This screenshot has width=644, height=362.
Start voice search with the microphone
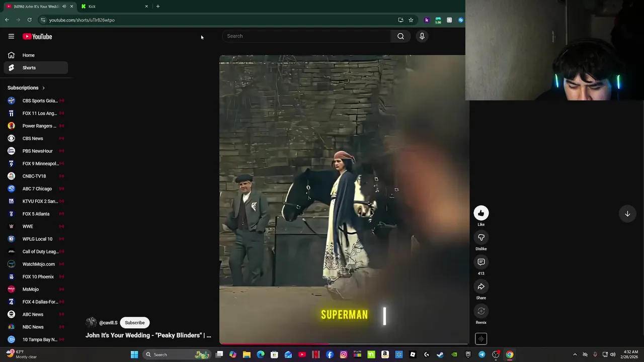click(x=422, y=36)
